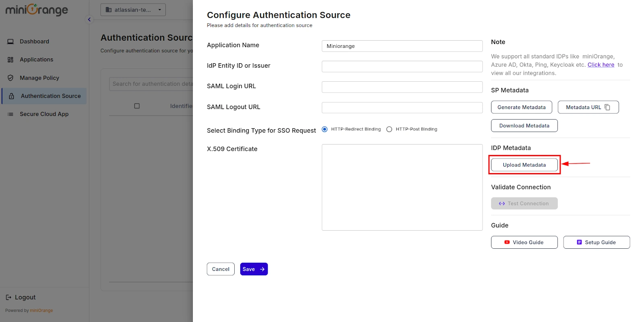Click the Manage Policy shield icon
This screenshot has width=644, height=322.
(10, 78)
